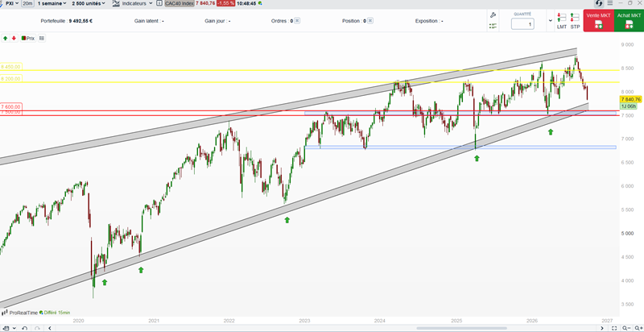Viewport: 644px width, 332px height.
Task: Open the '2 500 unités' dropdown
Action: (88, 3)
